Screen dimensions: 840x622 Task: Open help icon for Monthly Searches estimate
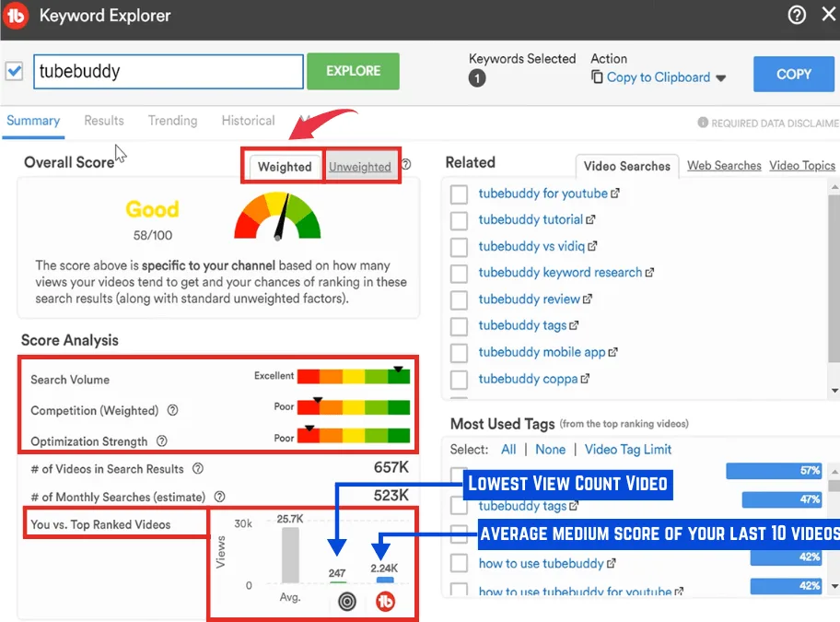point(219,497)
